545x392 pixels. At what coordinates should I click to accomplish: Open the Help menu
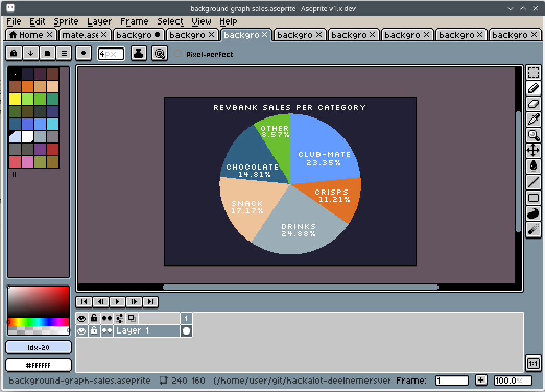(228, 21)
